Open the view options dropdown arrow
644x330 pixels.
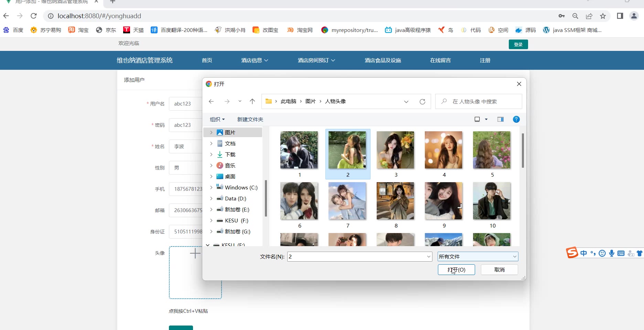[x=486, y=119]
